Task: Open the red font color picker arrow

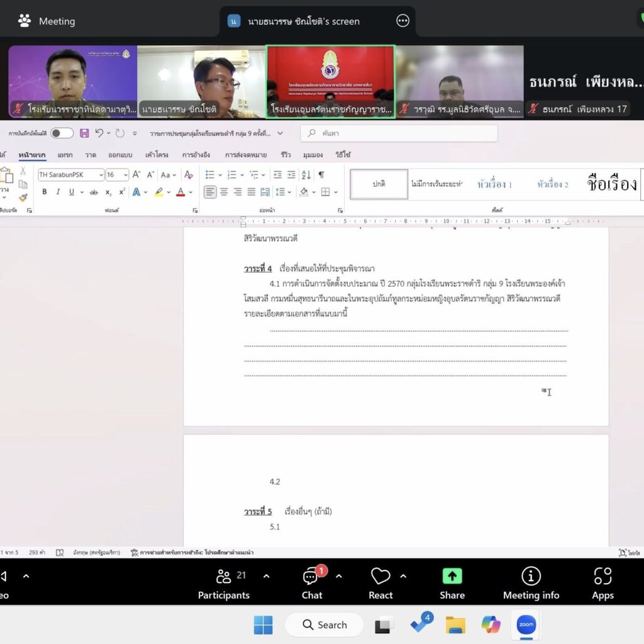Action: (192, 192)
